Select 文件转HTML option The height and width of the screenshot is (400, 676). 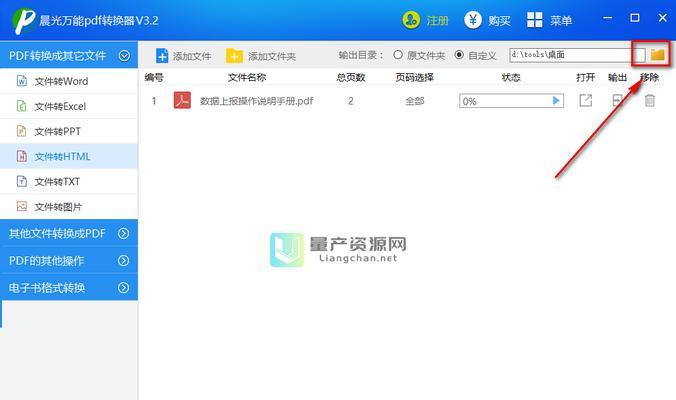(69, 156)
